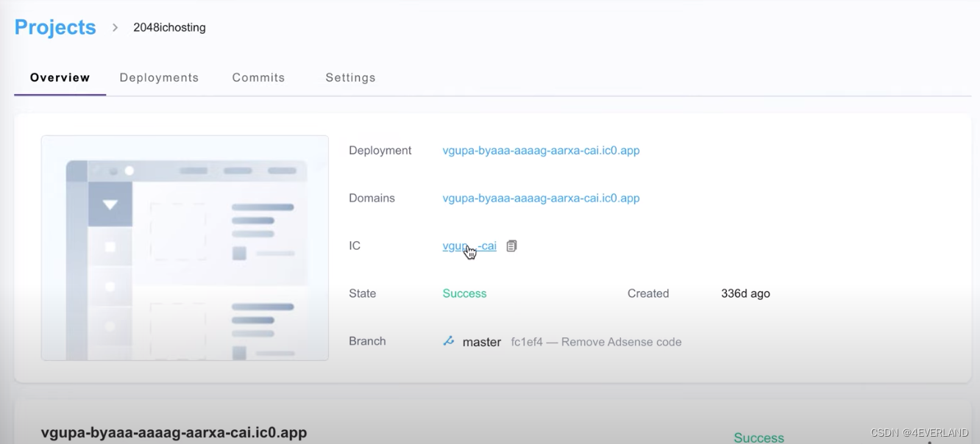Viewport: 980px width, 444px height.
Task: Open the project preview thumbnail
Action: tap(185, 248)
